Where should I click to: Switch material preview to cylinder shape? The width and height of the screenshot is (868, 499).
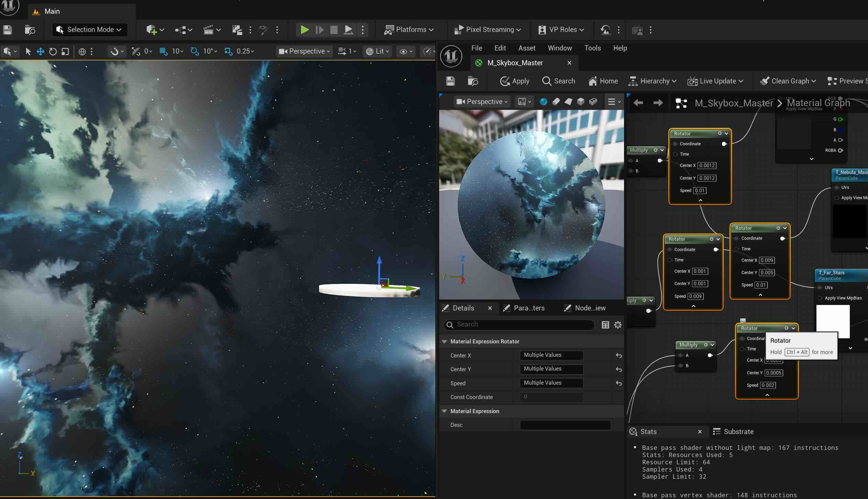click(556, 101)
